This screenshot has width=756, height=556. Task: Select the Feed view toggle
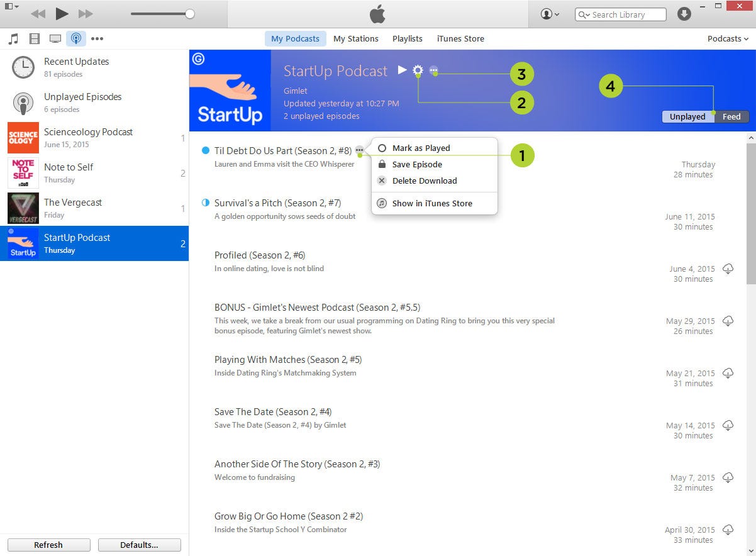click(x=731, y=116)
